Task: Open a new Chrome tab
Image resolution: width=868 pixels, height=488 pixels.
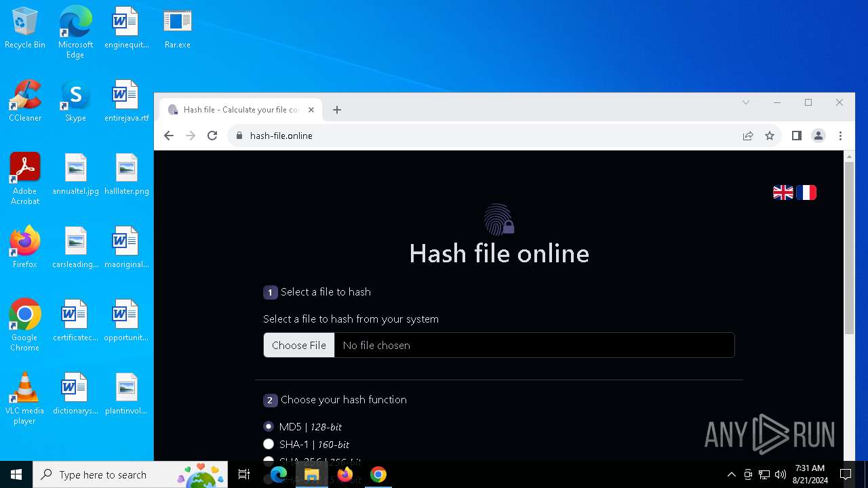Action: point(337,110)
